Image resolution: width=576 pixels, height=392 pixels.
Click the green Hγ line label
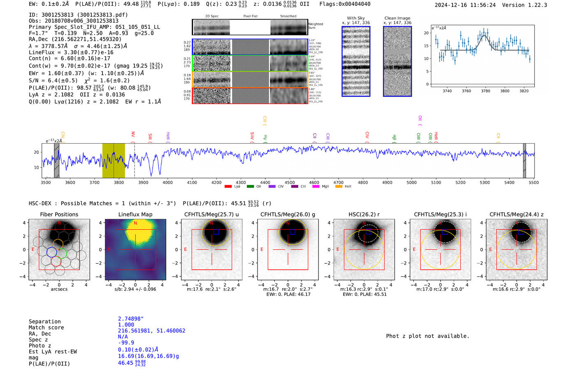pyautogui.click(x=265, y=139)
